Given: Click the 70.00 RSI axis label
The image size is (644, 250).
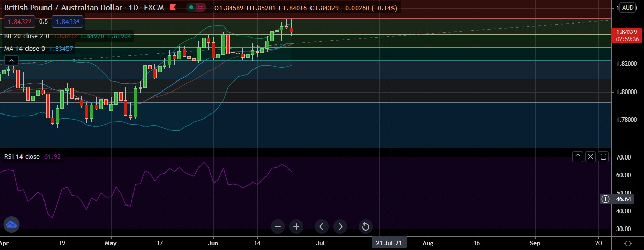Looking at the screenshot, I should (x=625, y=157).
